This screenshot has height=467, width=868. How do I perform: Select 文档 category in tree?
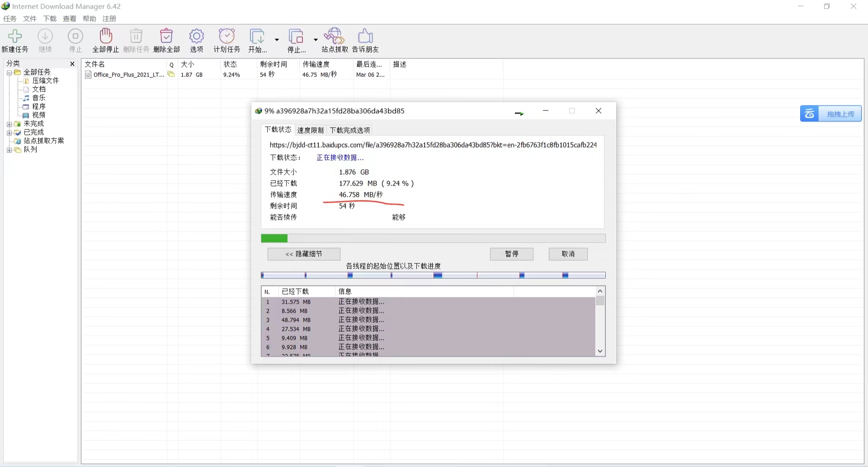click(x=39, y=89)
